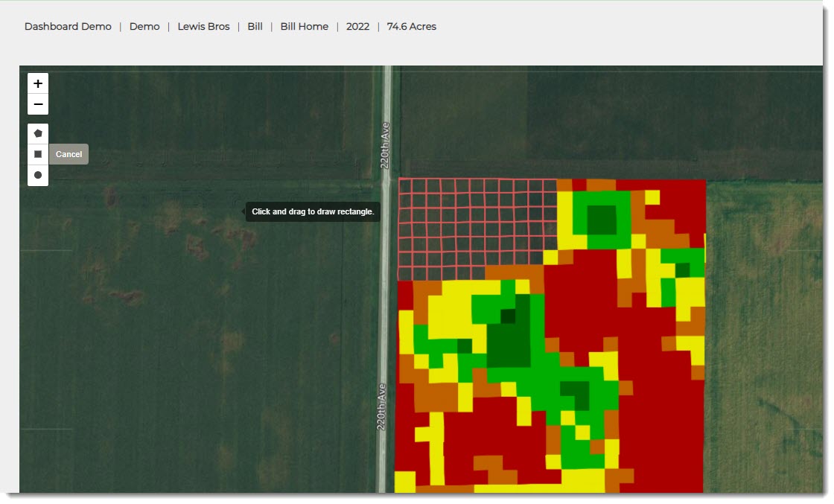Select the polygon draw tool

pyautogui.click(x=38, y=134)
